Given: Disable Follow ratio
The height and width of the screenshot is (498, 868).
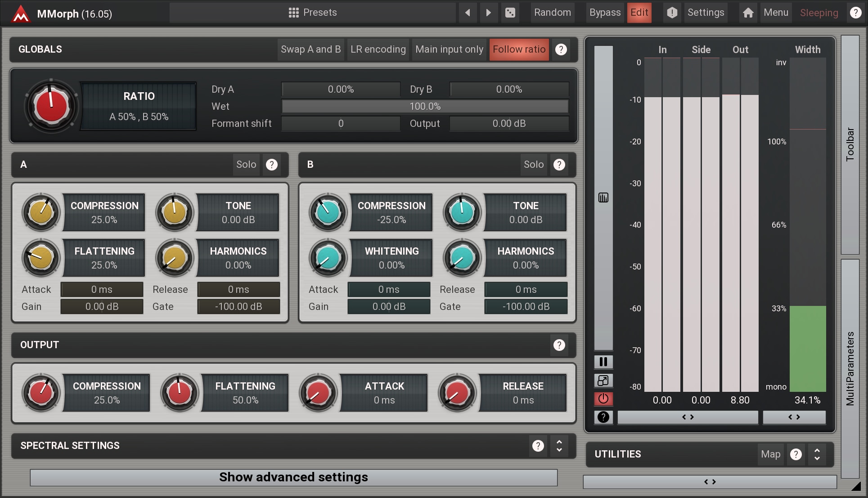Looking at the screenshot, I should pos(519,49).
